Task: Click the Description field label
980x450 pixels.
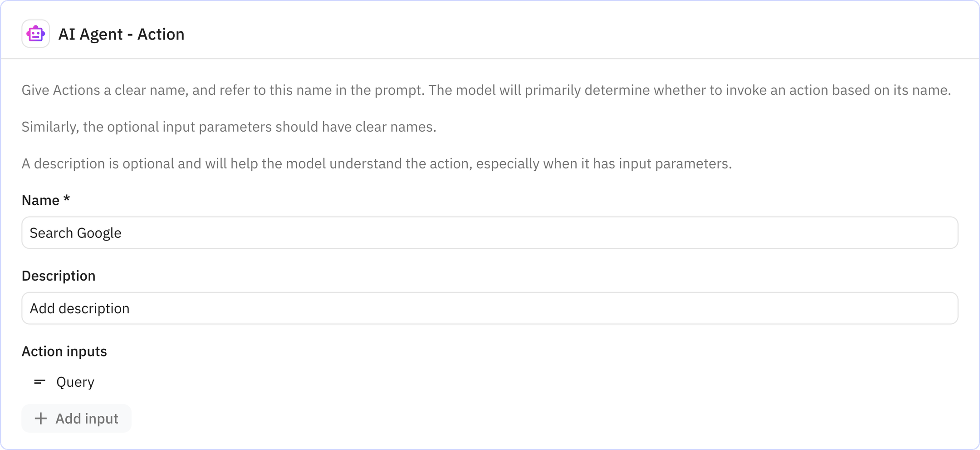Action: coord(59,276)
